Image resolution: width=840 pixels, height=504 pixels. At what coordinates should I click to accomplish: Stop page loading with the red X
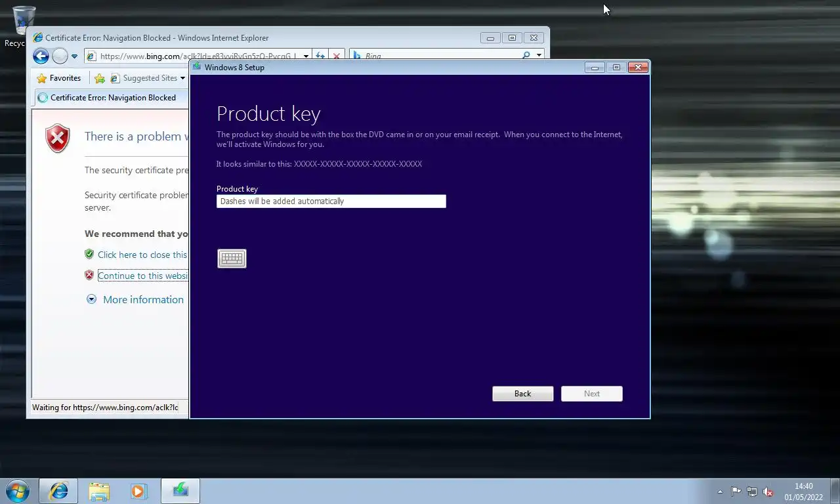(337, 56)
